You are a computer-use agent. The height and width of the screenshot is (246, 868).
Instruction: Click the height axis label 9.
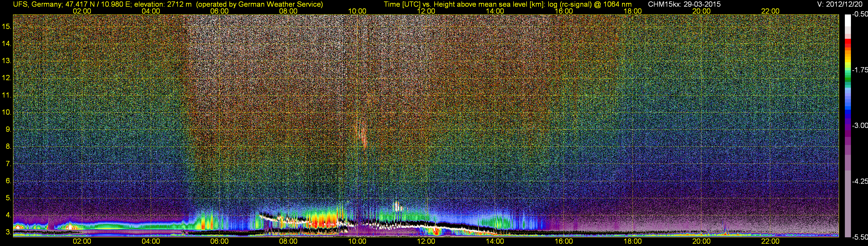click(x=8, y=129)
